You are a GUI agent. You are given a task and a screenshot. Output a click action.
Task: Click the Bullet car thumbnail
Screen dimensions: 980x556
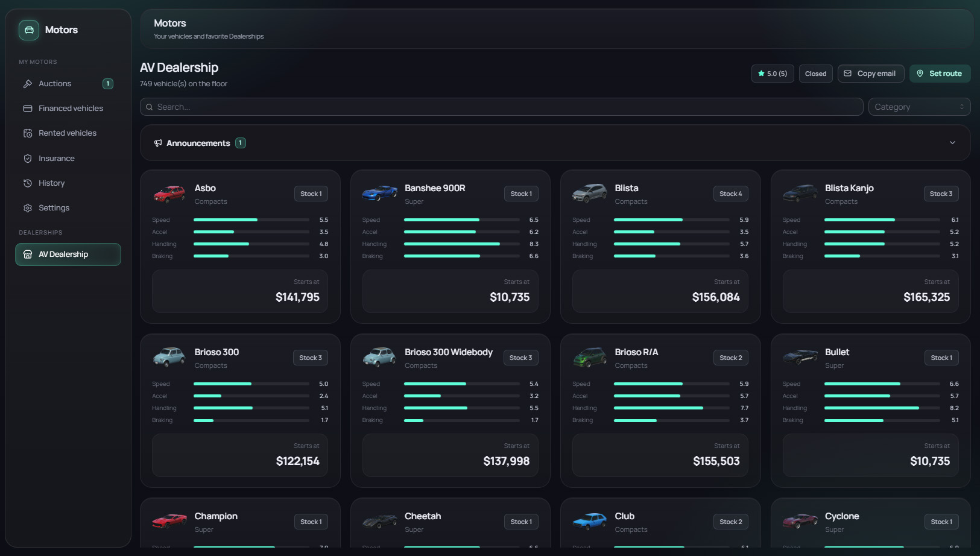pos(800,357)
